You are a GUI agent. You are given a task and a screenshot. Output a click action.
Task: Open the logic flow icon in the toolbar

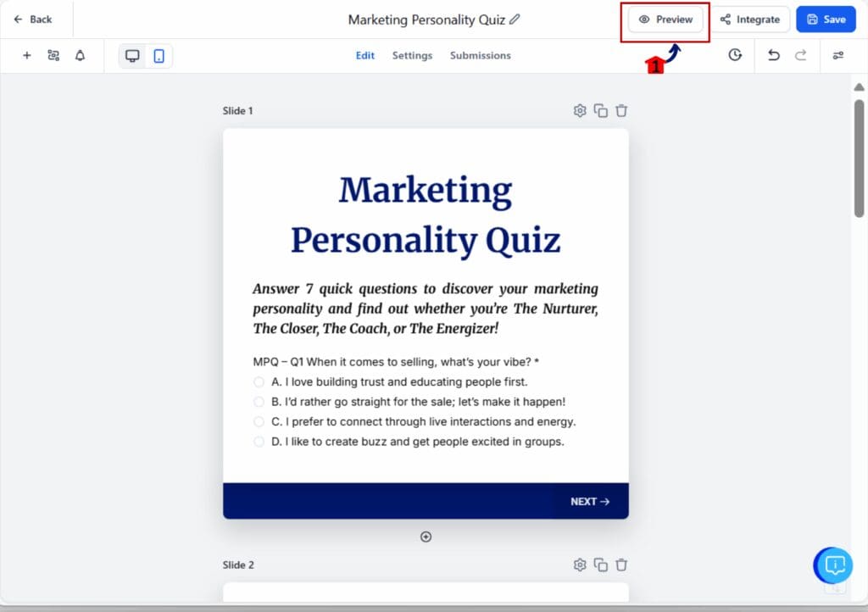[x=53, y=55]
